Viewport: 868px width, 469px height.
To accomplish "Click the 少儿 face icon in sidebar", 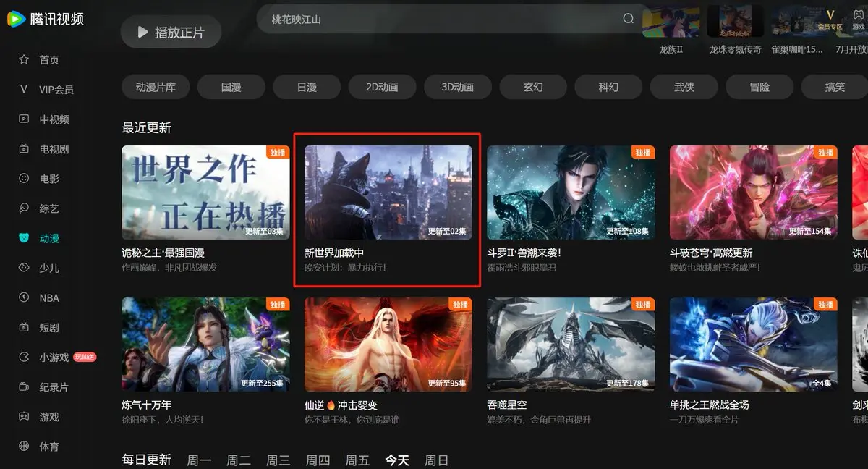I will [24, 268].
